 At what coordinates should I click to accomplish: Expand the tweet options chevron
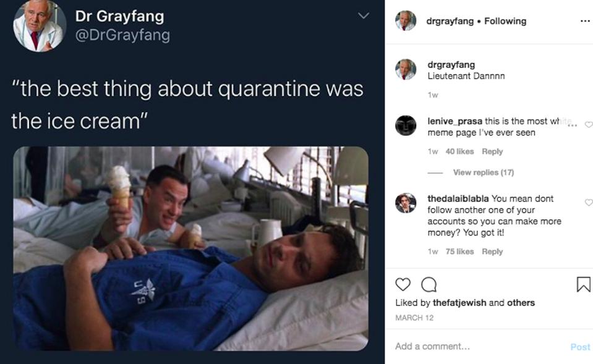point(364,15)
